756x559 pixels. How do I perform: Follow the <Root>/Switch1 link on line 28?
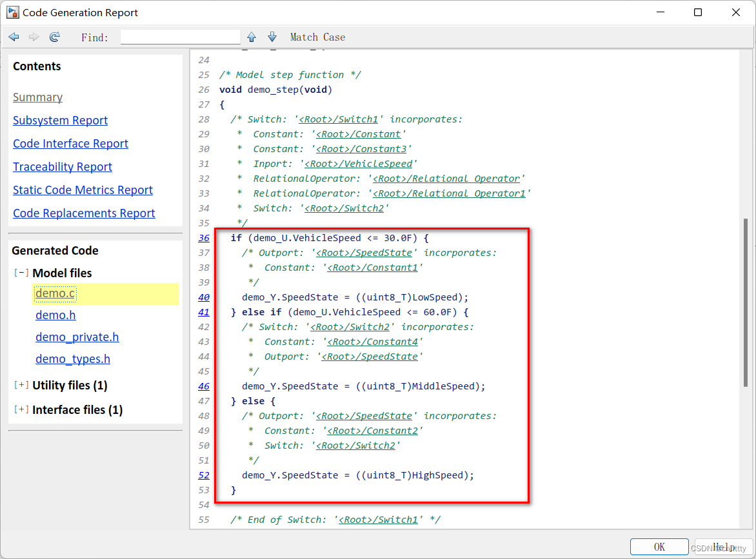tap(339, 119)
